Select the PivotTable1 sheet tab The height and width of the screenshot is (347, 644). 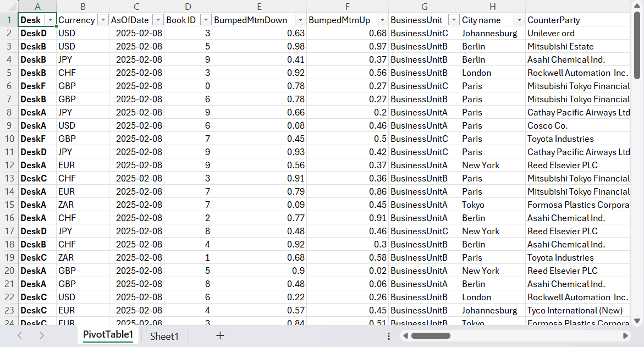tap(108, 335)
